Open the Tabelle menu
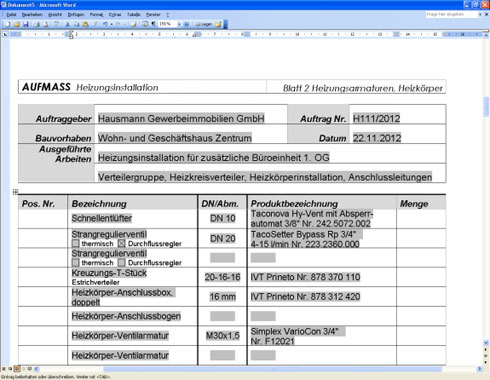The height and width of the screenshot is (380, 490). click(134, 15)
